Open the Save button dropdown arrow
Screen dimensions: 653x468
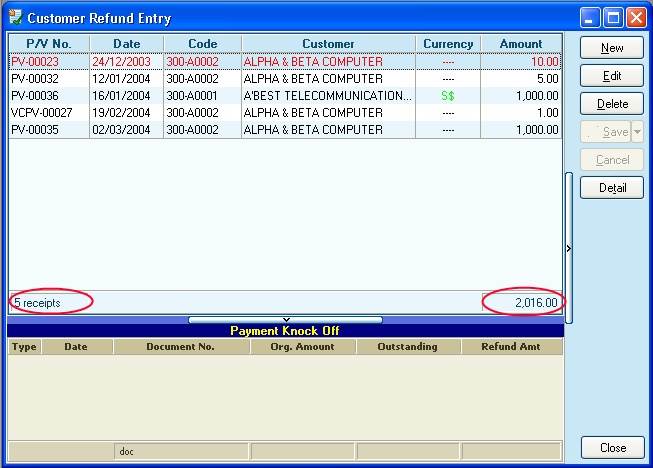pyautogui.click(x=638, y=132)
